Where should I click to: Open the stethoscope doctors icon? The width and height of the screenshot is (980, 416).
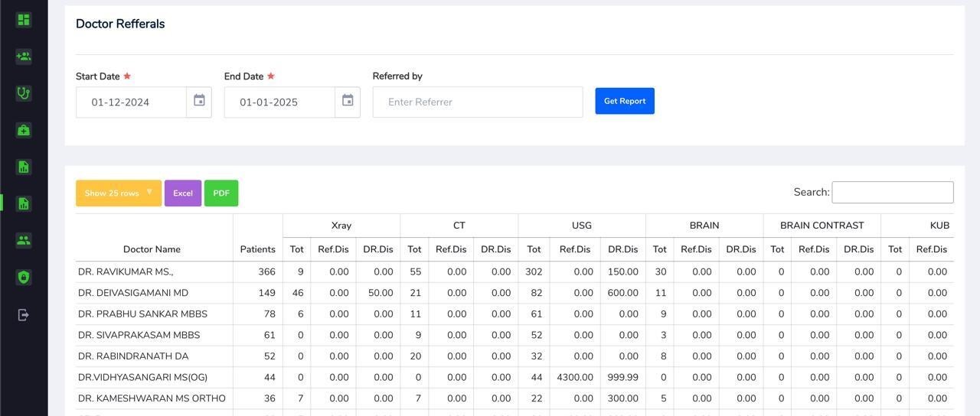point(24,93)
